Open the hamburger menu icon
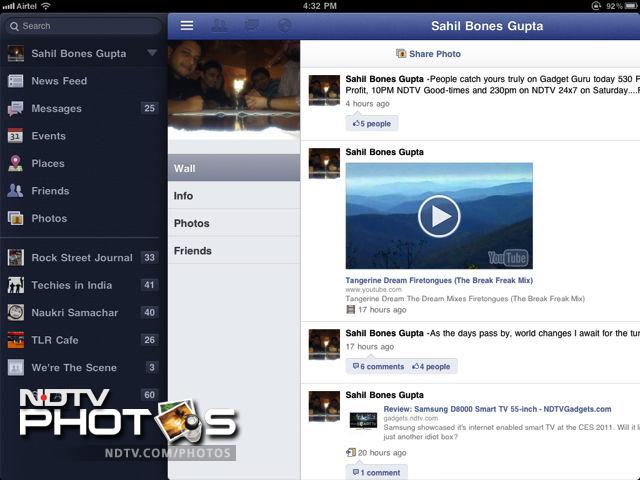The height and width of the screenshot is (480, 640). click(187, 25)
